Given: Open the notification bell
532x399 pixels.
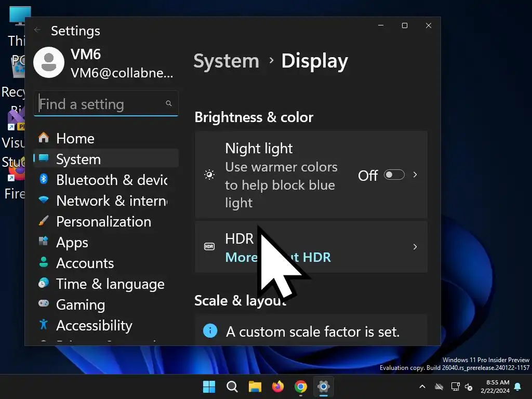Looking at the screenshot, I should 518,387.
